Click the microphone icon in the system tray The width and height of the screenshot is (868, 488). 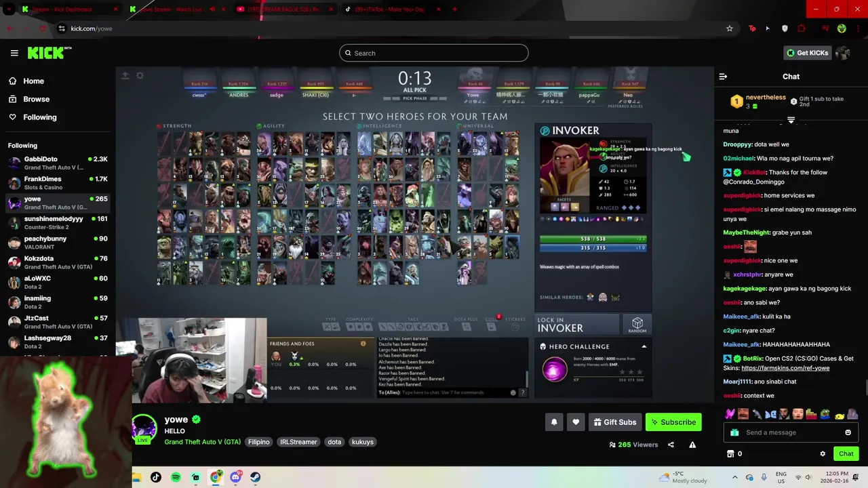764,477
